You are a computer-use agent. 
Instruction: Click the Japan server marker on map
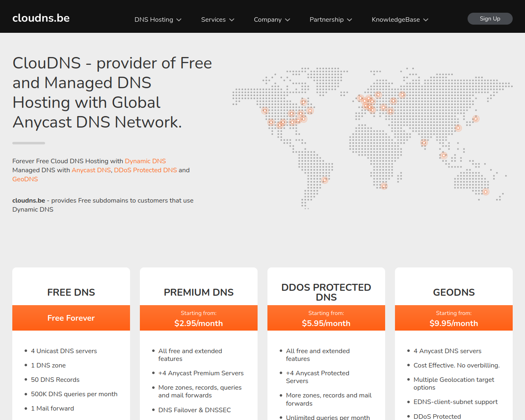click(476, 119)
